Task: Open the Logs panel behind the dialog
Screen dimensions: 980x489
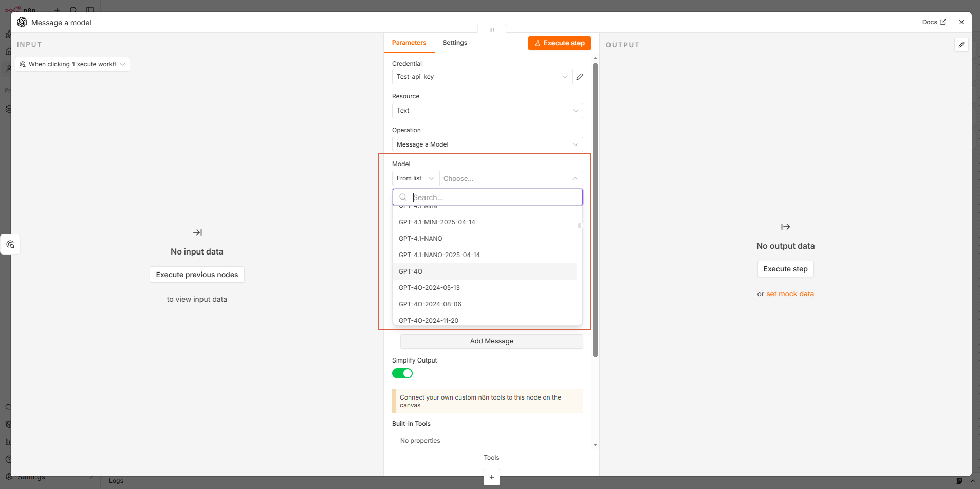Action: [116, 481]
